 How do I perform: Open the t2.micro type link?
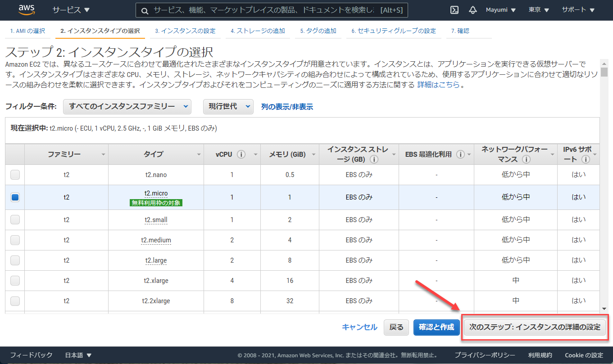tap(156, 193)
